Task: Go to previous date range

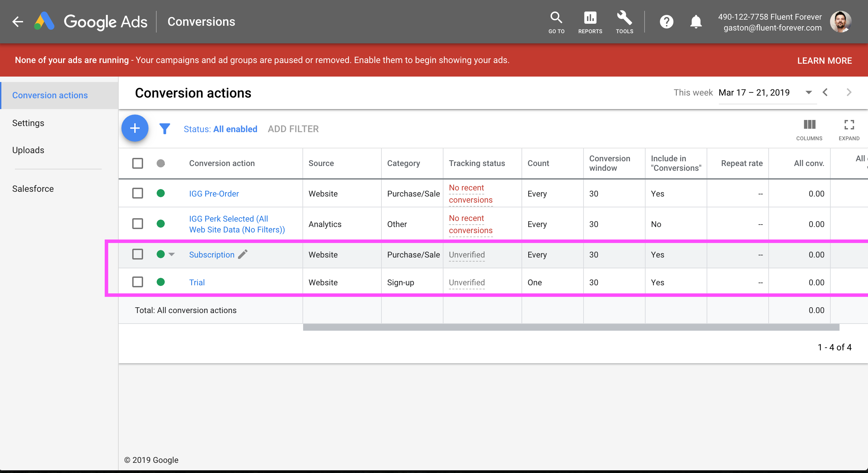Action: coord(825,92)
